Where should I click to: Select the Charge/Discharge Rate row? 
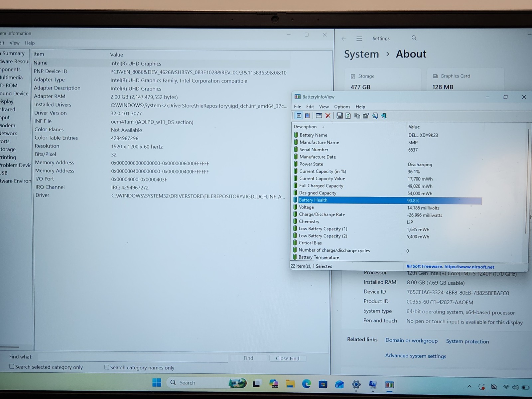tap(387, 214)
